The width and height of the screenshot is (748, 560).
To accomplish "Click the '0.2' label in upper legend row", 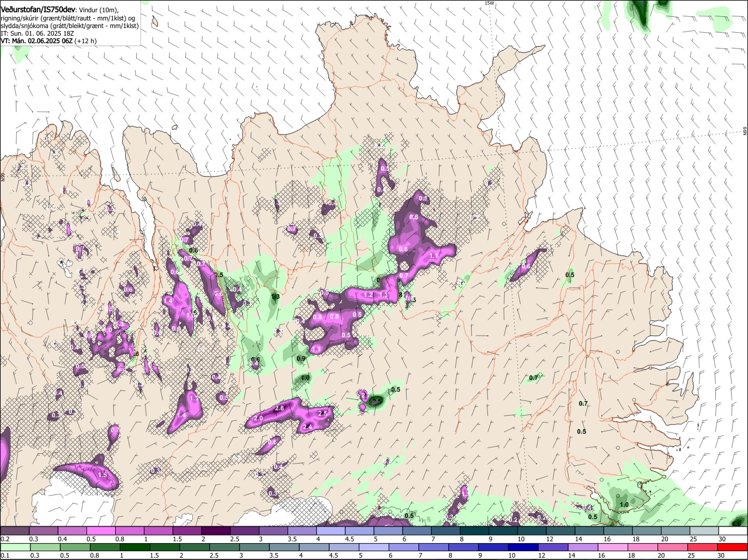I will tap(5, 538).
